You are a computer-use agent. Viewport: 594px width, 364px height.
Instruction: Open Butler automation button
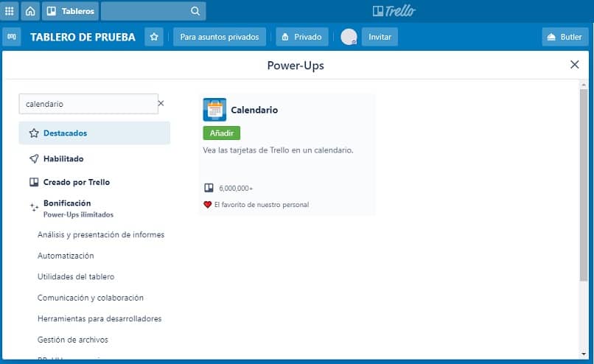coord(565,37)
